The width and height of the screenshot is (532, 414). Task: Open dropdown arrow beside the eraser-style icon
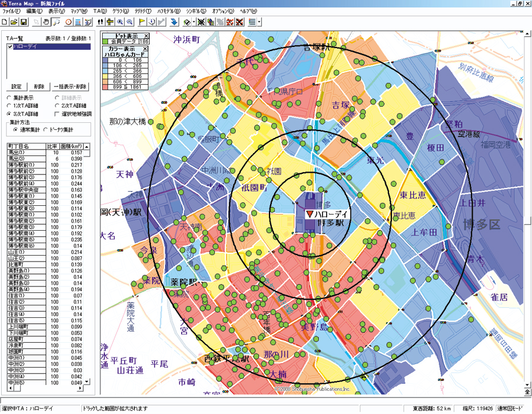click(194, 22)
